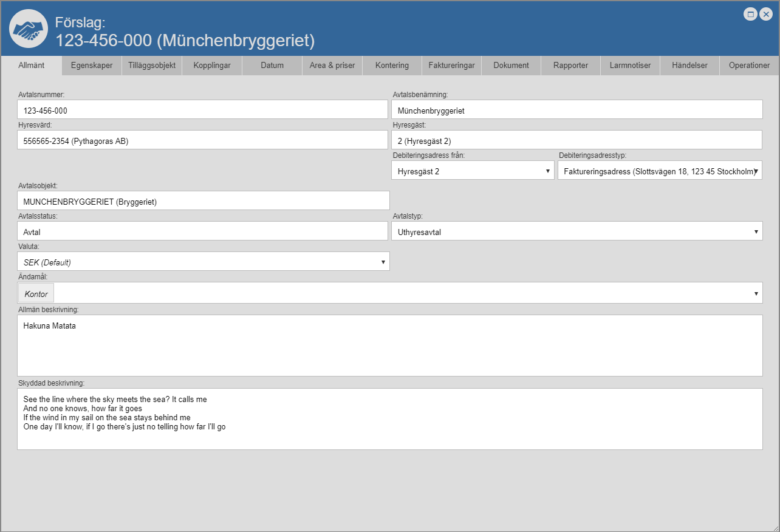The height and width of the screenshot is (532, 780).
Task: Click the Avtalsnummer input field
Action: [202, 110]
